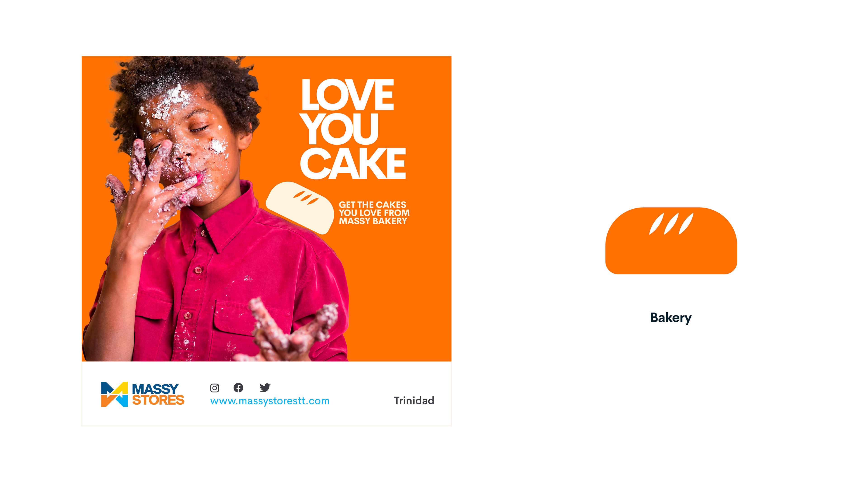
Task: Open www.massystorestt.com link
Action: point(270,401)
